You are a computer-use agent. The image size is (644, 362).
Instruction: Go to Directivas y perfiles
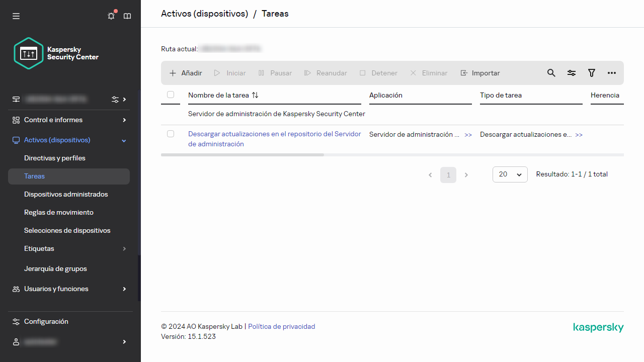pyautogui.click(x=55, y=158)
